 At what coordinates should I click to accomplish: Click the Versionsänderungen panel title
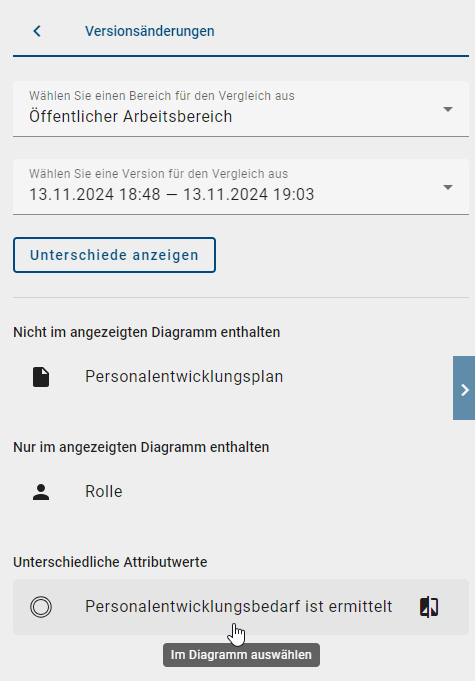(x=149, y=31)
